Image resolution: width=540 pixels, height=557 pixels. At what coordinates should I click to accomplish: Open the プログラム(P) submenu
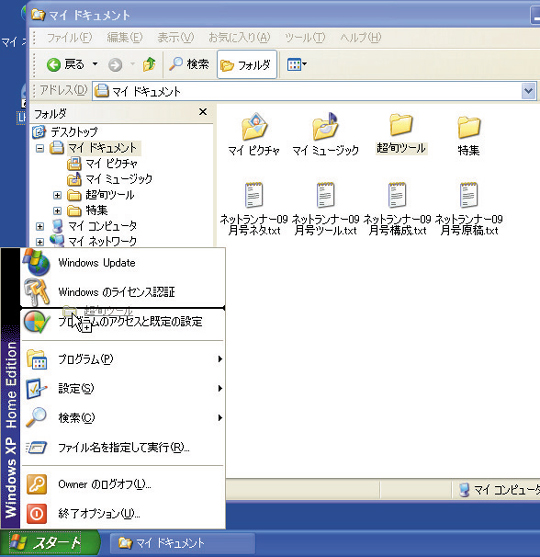123,359
